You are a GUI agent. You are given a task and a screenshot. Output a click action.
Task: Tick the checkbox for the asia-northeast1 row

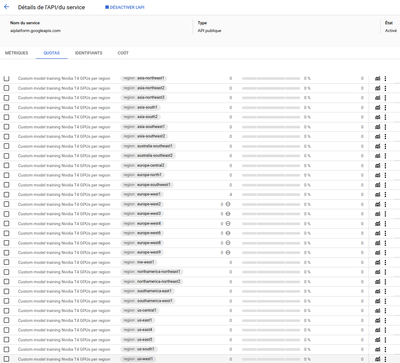pyautogui.click(x=6, y=78)
